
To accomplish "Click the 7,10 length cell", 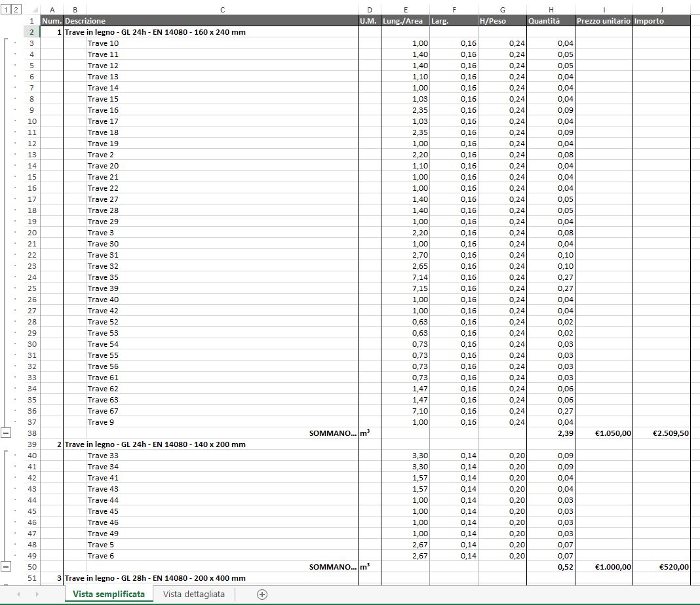I will click(405, 411).
